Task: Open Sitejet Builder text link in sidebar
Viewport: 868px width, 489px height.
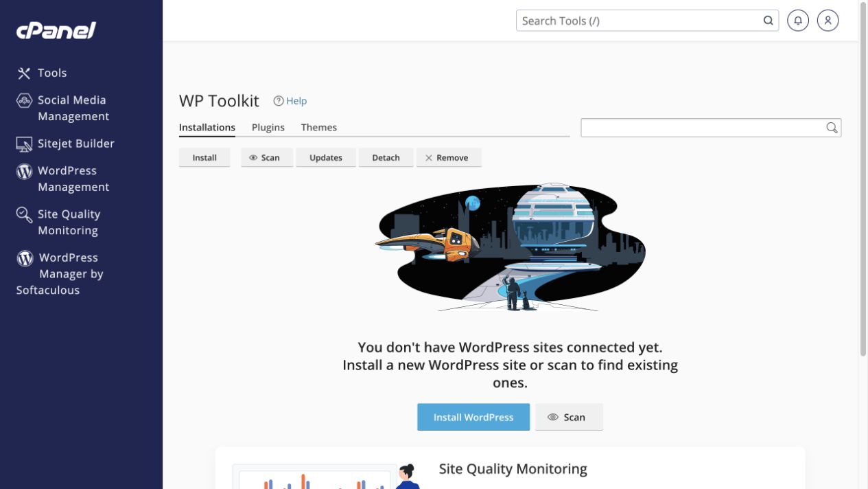Action: click(x=76, y=144)
